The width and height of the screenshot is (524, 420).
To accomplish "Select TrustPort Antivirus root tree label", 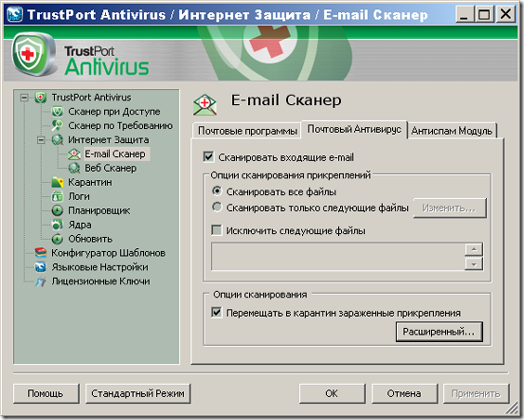I will [x=91, y=98].
